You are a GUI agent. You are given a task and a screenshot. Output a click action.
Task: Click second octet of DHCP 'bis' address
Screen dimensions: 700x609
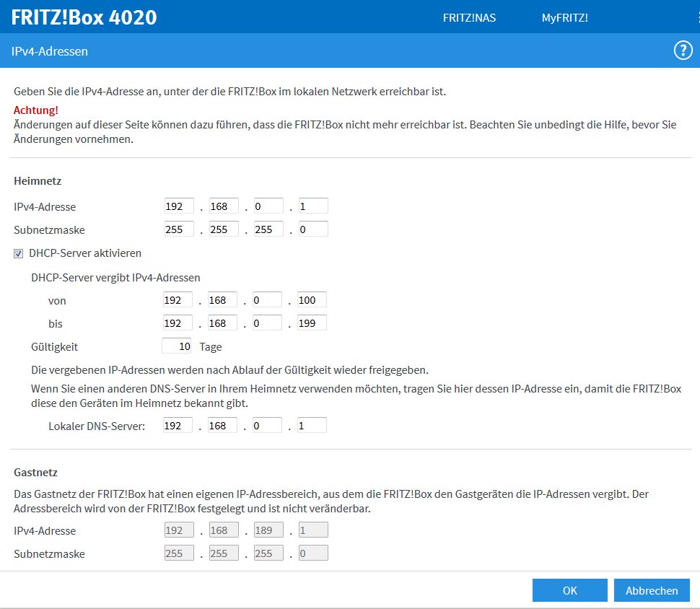tap(222, 323)
